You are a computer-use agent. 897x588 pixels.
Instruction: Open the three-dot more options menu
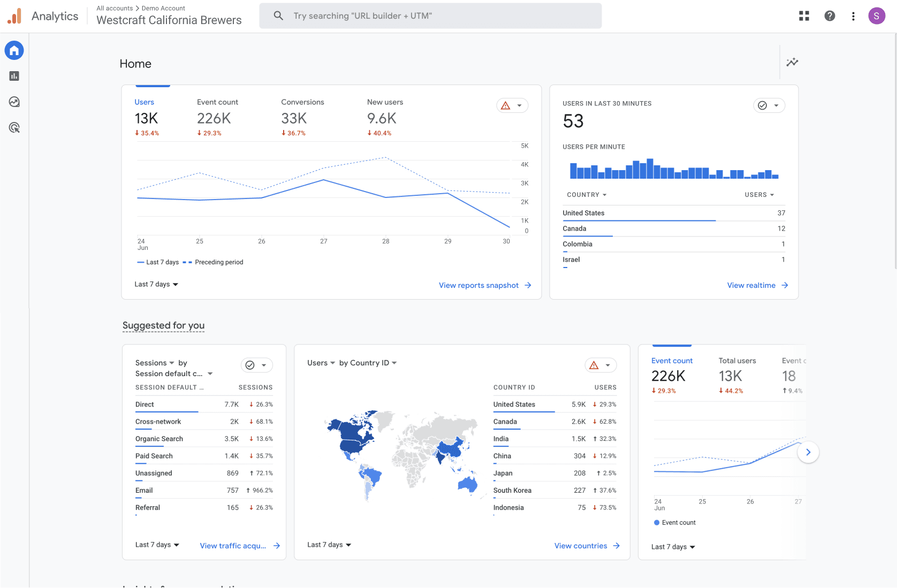(853, 16)
